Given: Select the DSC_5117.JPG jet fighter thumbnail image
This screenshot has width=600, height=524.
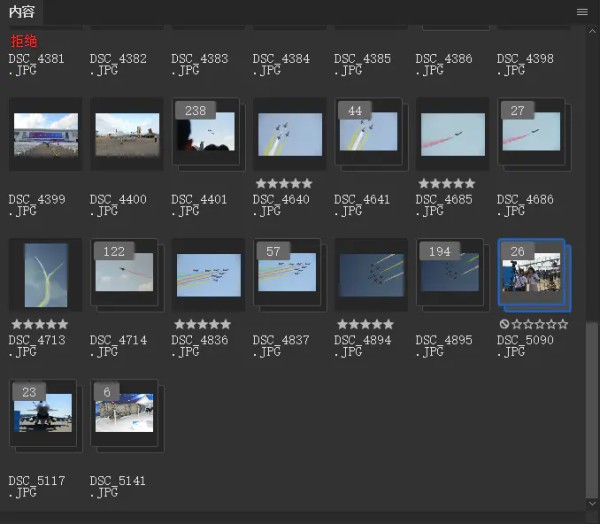Looking at the screenshot, I should coord(43,413).
